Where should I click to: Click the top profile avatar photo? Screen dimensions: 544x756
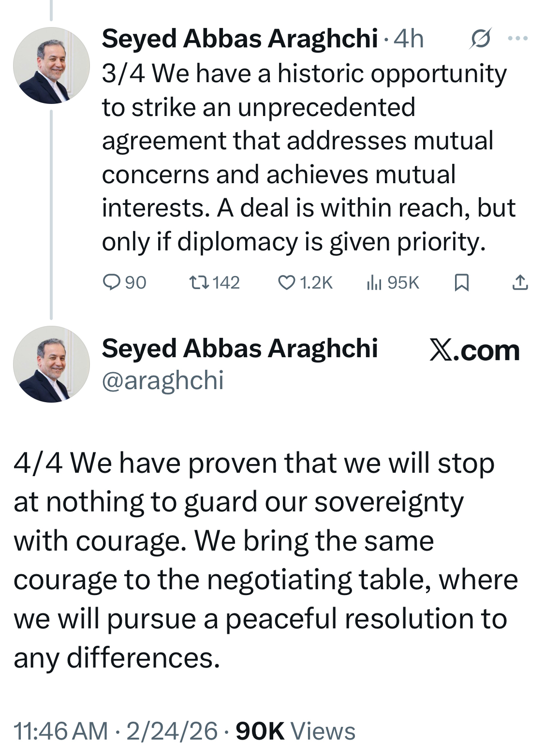click(51, 65)
